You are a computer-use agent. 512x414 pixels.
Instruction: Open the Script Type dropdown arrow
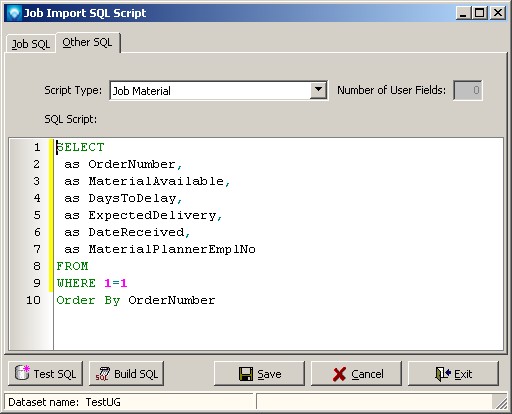318,90
